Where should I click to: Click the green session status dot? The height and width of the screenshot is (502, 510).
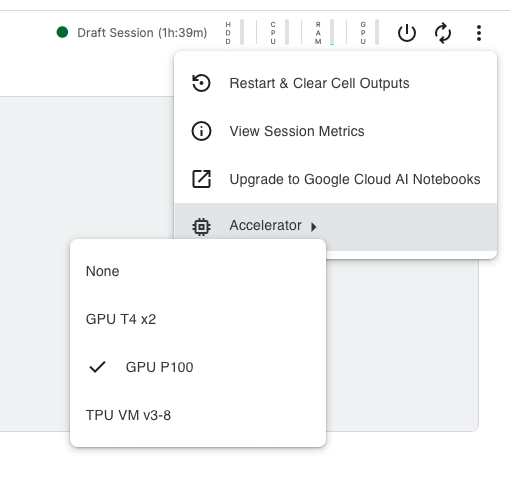[62, 32]
